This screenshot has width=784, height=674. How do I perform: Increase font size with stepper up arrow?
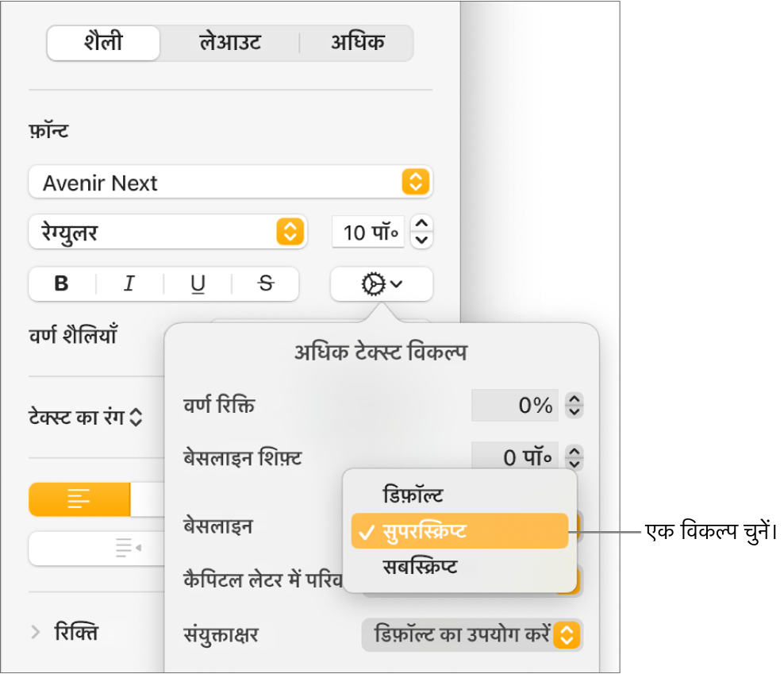pyautogui.click(x=421, y=224)
